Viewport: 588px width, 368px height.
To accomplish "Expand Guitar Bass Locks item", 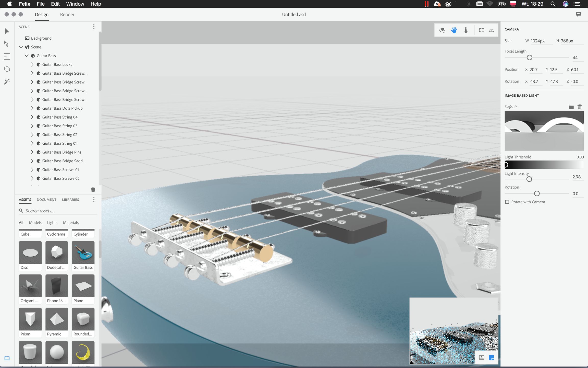I will (x=32, y=64).
